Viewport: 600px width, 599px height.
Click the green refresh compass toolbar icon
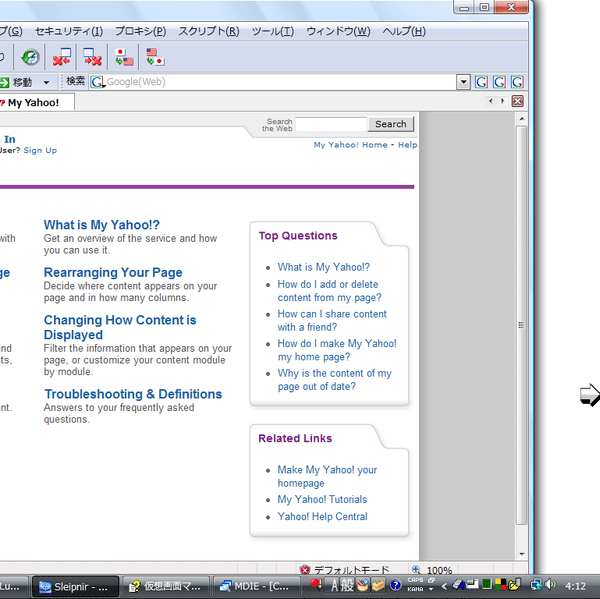click(x=30, y=57)
